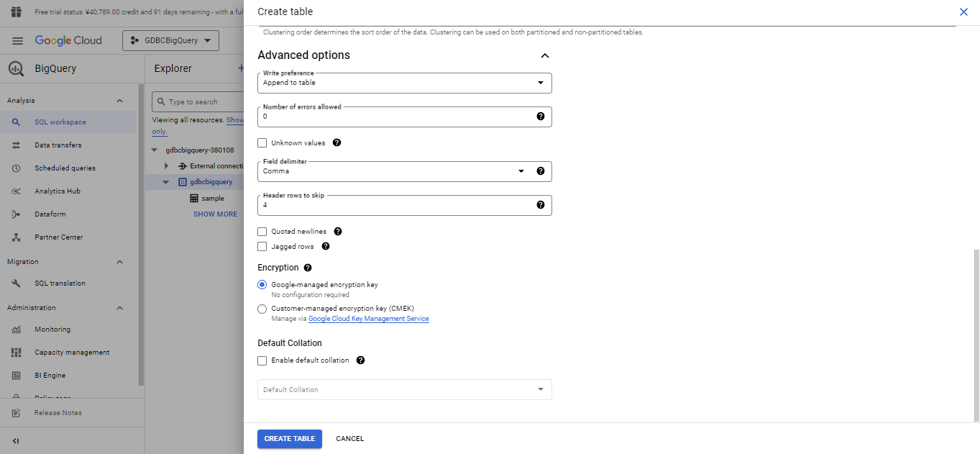This screenshot has height=454, width=980.
Task: Open the hamburger navigation menu
Action: [x=18, y=41]
